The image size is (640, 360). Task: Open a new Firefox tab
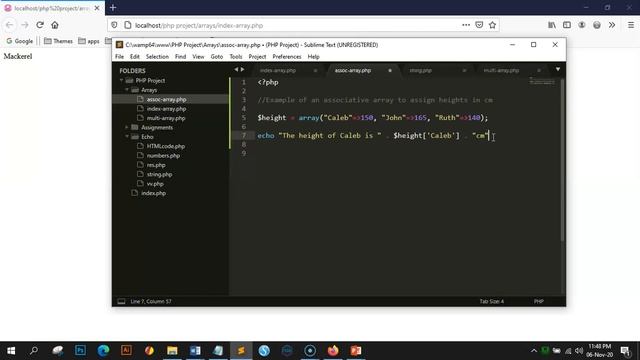[113, 7]
